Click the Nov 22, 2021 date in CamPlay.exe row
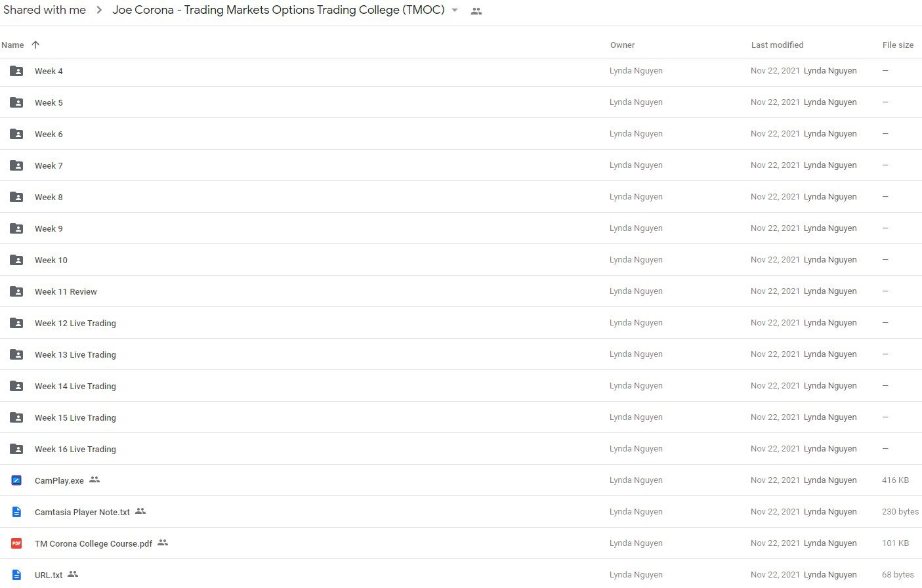 pyautogui.click(x=775, y=480)
